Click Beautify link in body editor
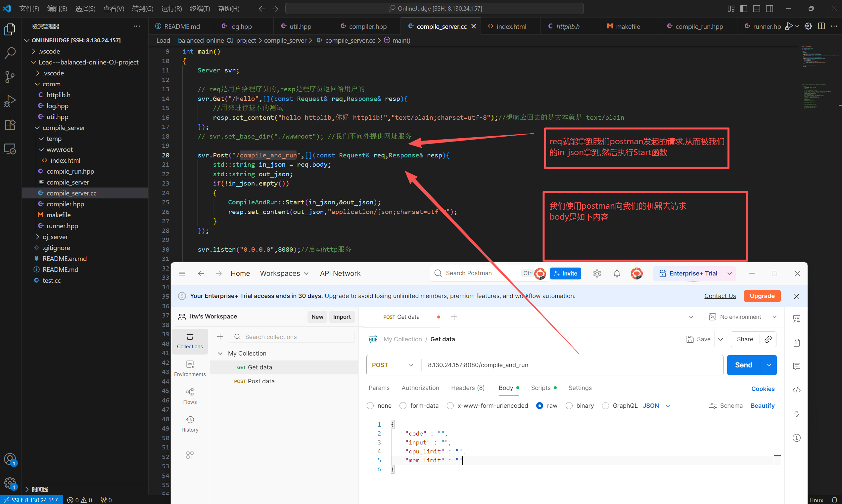 tap(762, 405)
